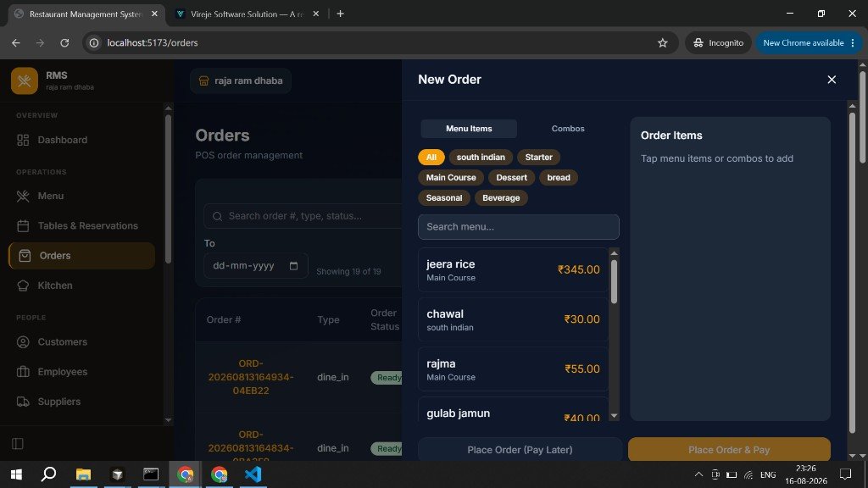This screenshot has height=488, width=868.
Task: Switch to Menu Items tab
Action: click(469, 129)
